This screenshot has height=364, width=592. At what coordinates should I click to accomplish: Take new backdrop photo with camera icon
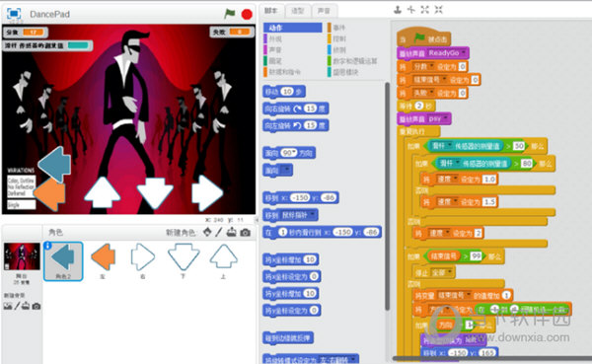(x=37, y=306)
